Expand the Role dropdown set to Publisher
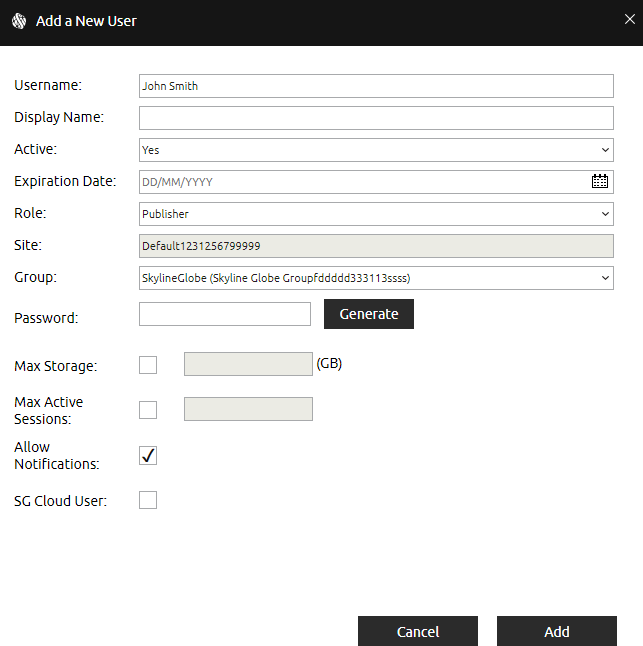This screenshot has width=643, height=646. pyautogui.click(x=375, y=214)
